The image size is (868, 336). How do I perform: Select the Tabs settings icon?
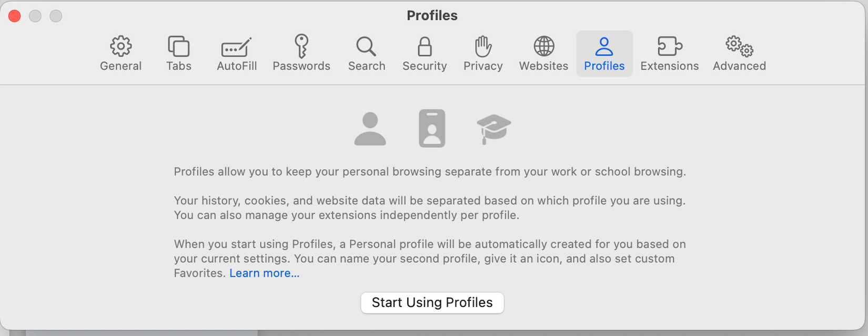tap(178, 53)
